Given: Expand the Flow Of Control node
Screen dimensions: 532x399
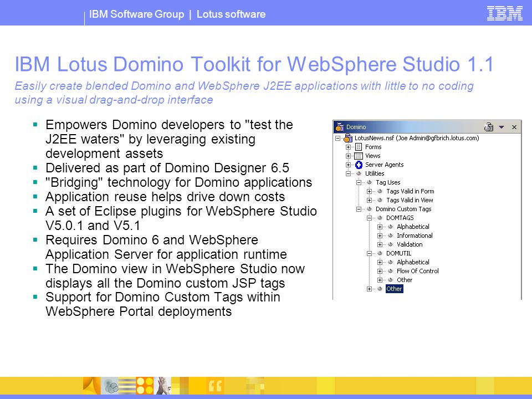Looking at the screenshot, I should point(380,271).
